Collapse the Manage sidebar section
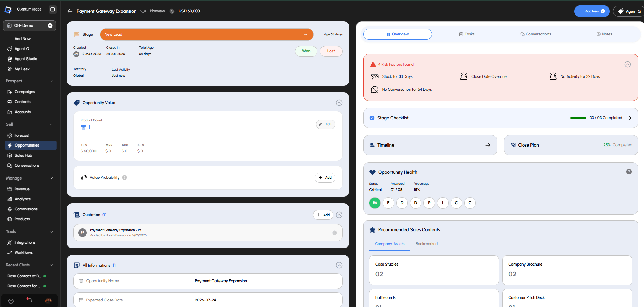 tap(51, 178)
